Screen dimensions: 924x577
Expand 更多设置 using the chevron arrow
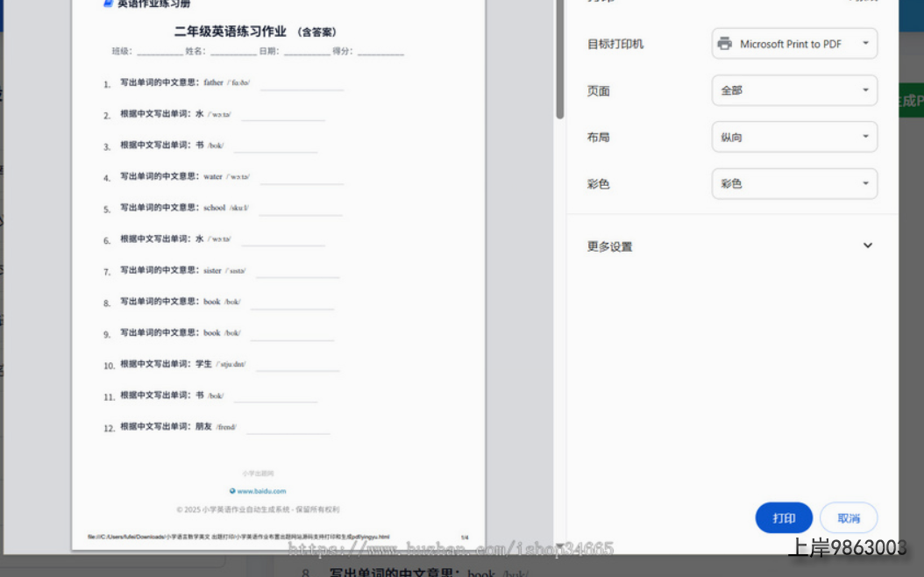[867, 246]
